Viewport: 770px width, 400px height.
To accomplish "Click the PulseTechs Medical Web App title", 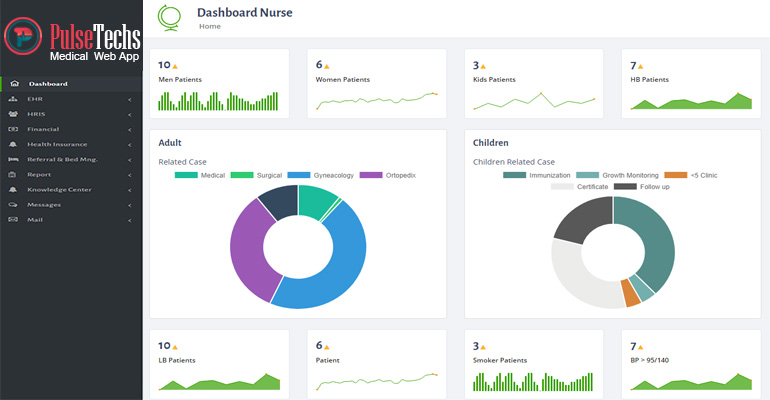I will (x=95, y=43).
